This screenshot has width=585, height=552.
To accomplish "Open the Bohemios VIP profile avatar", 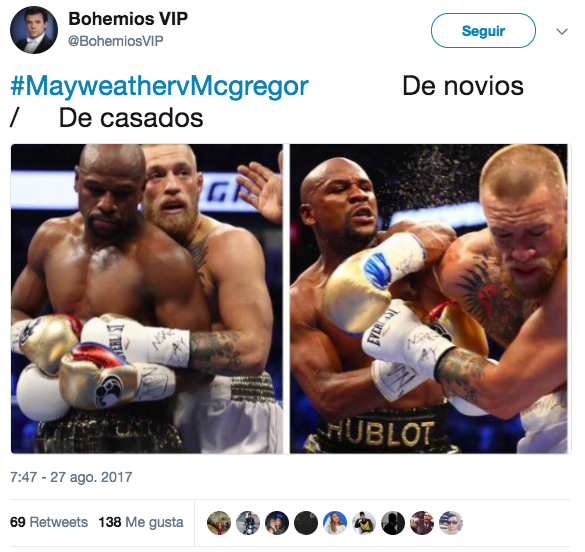I will (x=34, y=30).
